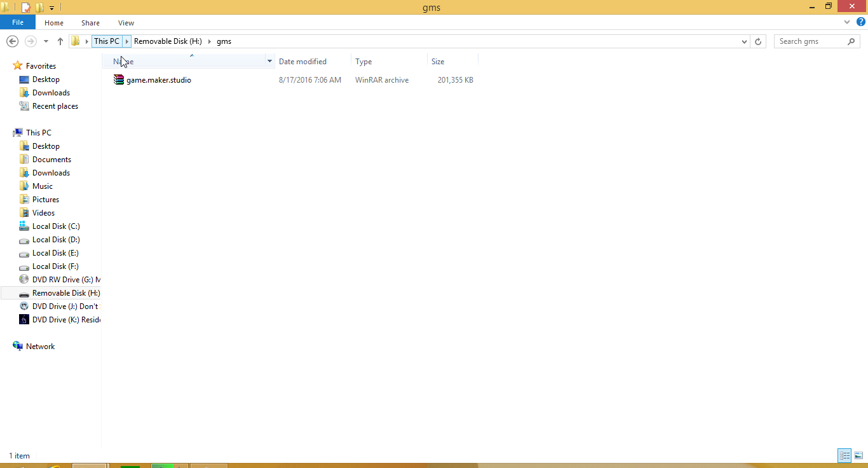Click the '1 item' status bar text
The image size is (868, 468).
click(19, 456)
